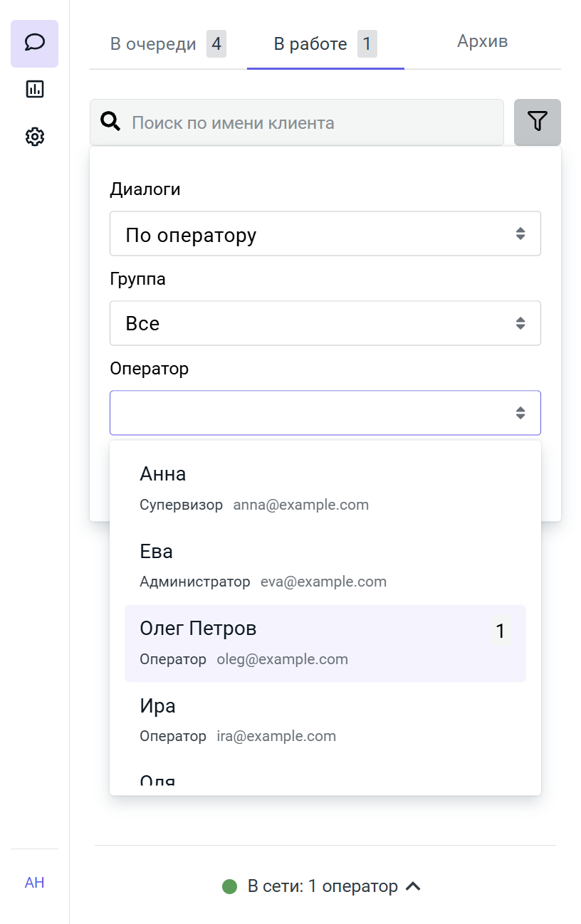Select the «В работе» tab
581x924 pixels.
pyautogui.click(x=310, y=44)
